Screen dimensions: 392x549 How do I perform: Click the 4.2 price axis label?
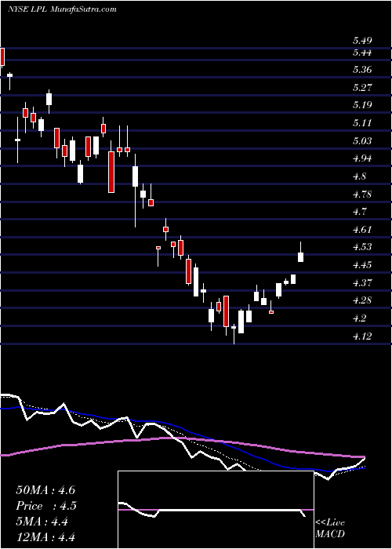coord(359,318)
